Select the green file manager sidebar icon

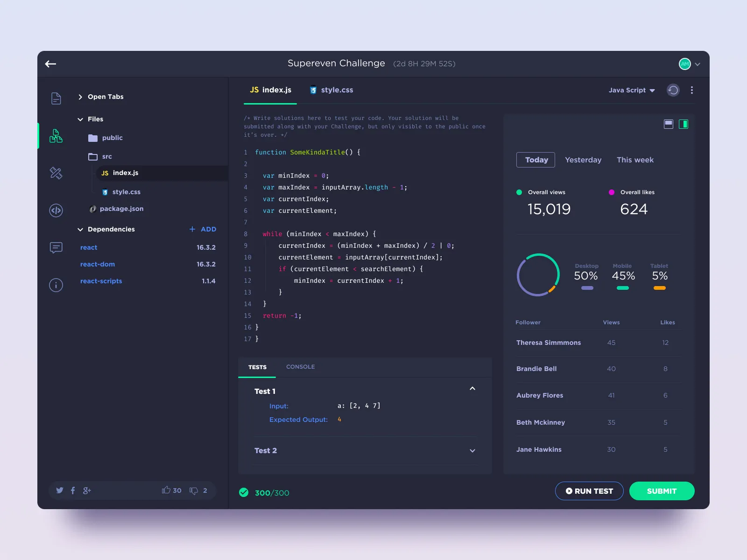point(56,136)
